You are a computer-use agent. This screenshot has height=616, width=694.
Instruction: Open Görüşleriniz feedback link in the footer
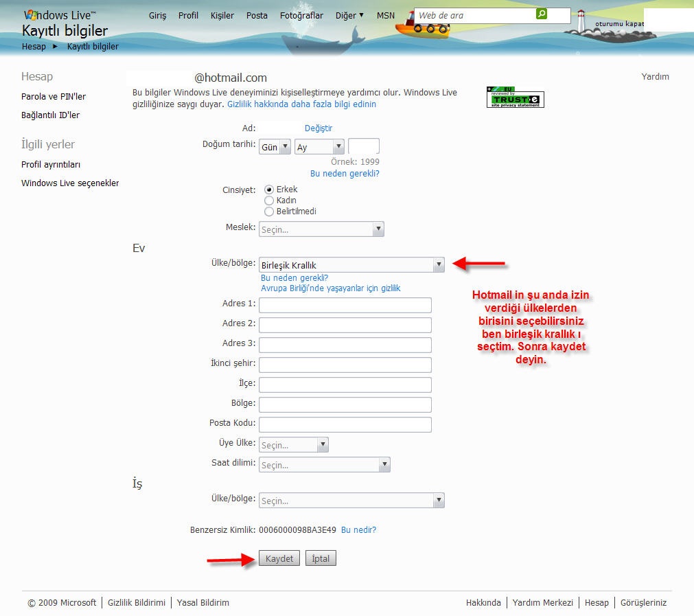[x=643, y=602]
